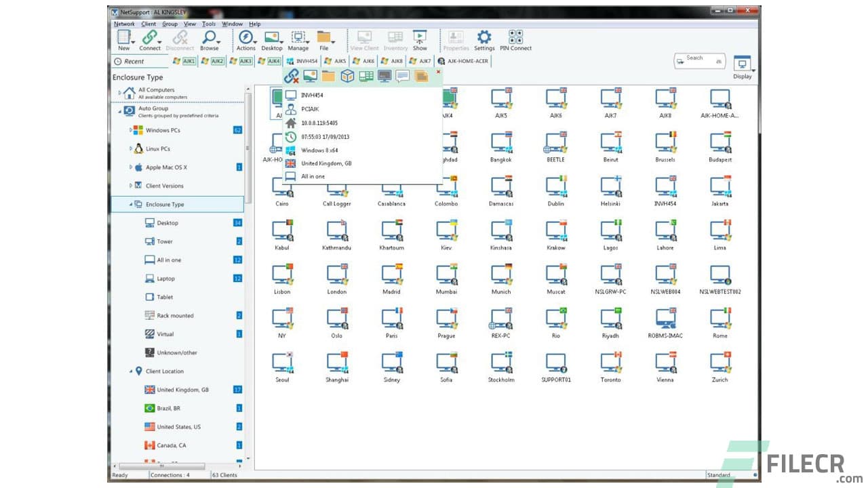Click Standard in the status bar
The image size is (868, 488).
click(x=719, y=475)
